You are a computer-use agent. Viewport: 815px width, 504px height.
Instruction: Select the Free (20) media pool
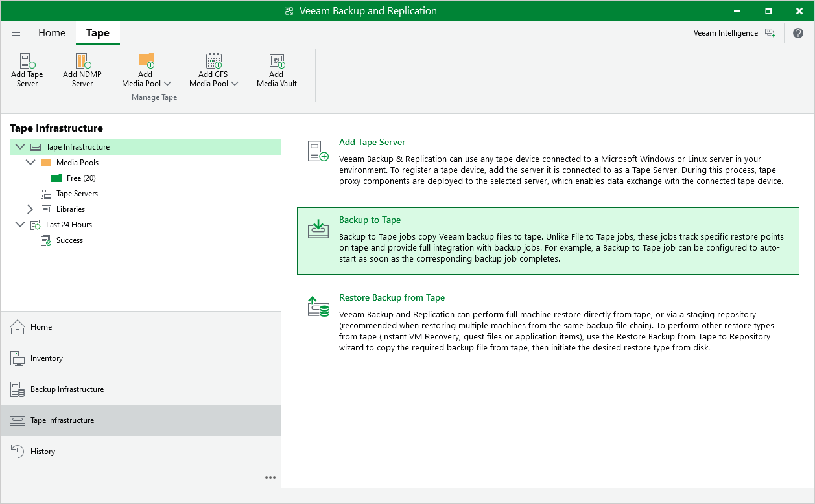[81, 178]
